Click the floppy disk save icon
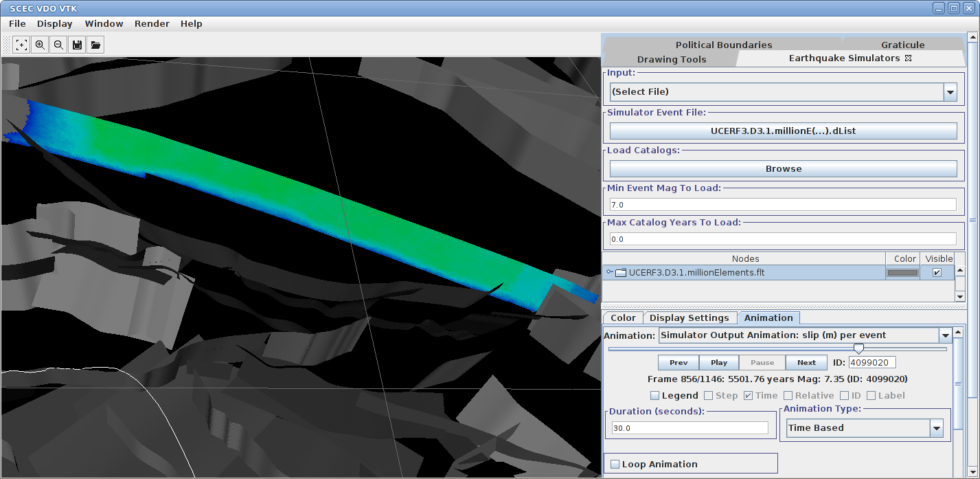The height and width of the screenshot is (479, 980). (x=77, y=45)
